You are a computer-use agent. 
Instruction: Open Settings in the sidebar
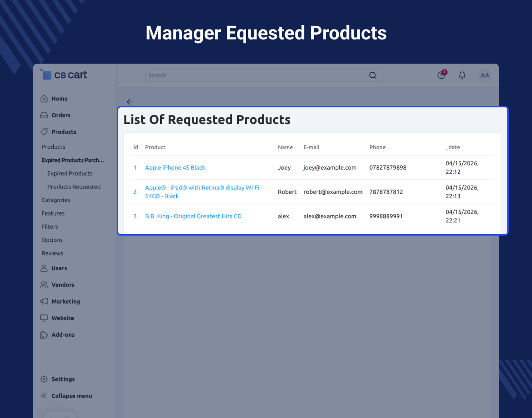pyautogui.click(x=63, y=380)
